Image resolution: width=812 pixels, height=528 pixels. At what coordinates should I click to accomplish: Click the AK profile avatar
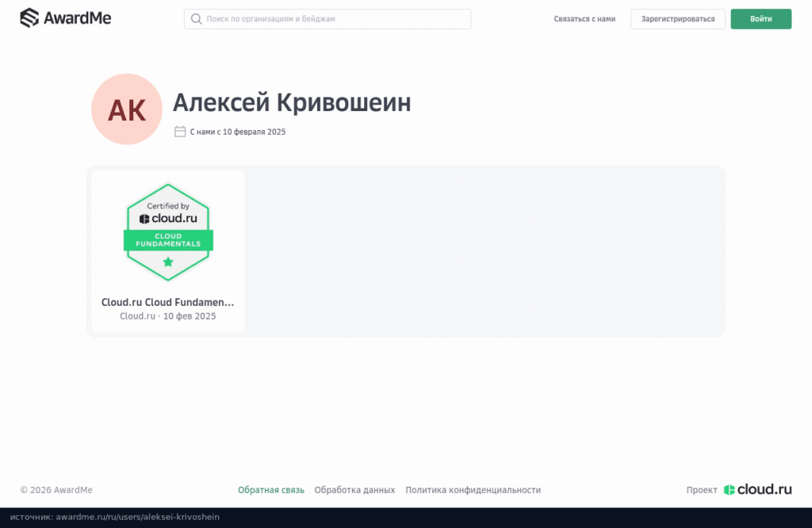(127, 109)
